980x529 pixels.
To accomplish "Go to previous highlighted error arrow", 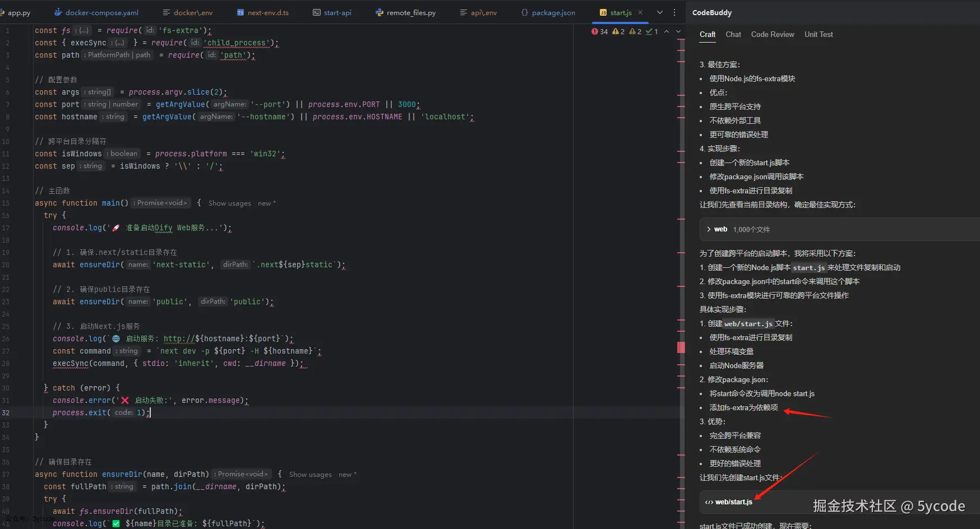I will click(x=667, y=31).
